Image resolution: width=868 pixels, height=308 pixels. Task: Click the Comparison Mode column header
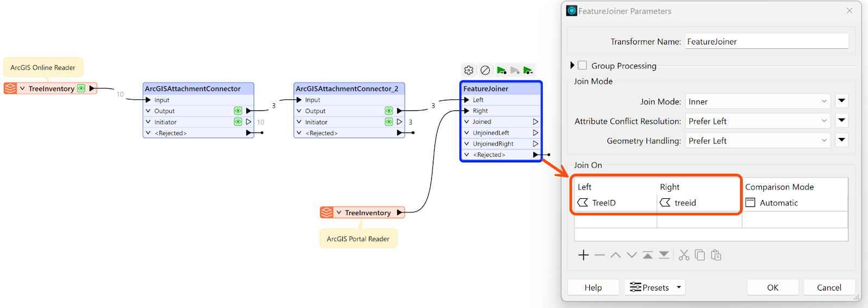(779, 187)
